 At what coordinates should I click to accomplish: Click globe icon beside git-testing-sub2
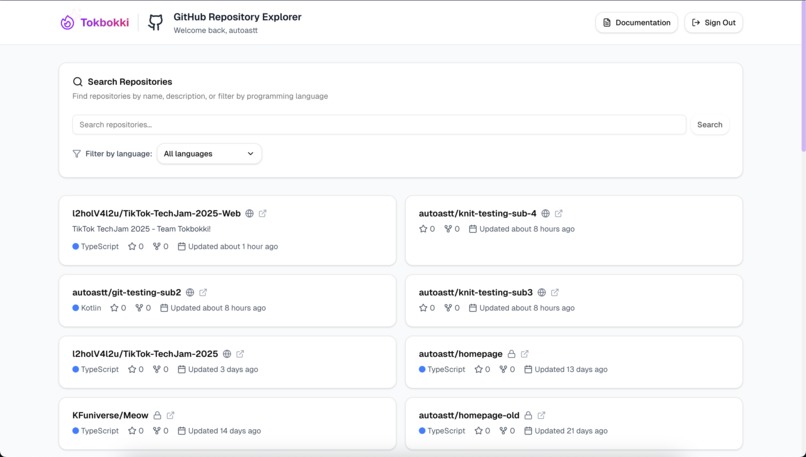tap(190, 293)
